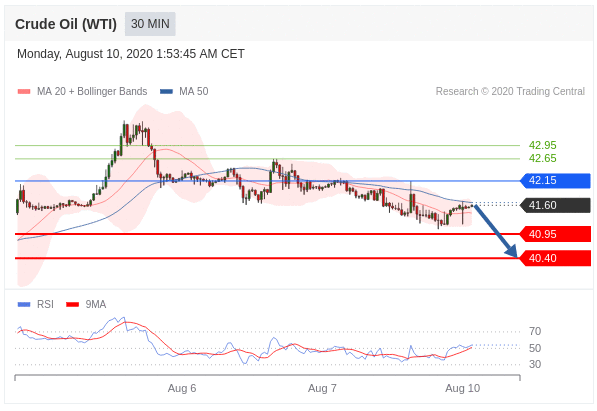Click the 30 MIN timeframe button
Screen dimensions: 597x411
click(150, 24)
